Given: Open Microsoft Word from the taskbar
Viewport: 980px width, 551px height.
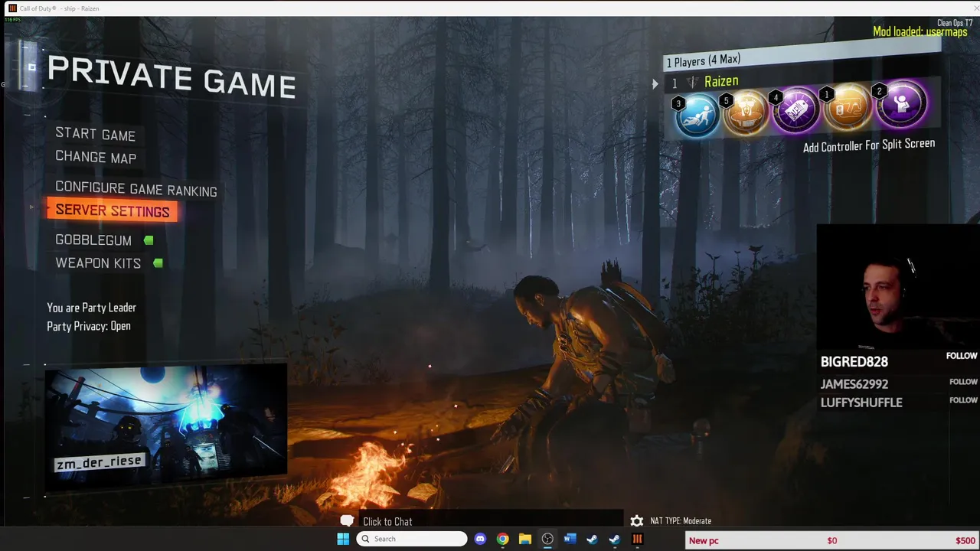Looking at the screenshot, I should (570, 539).
